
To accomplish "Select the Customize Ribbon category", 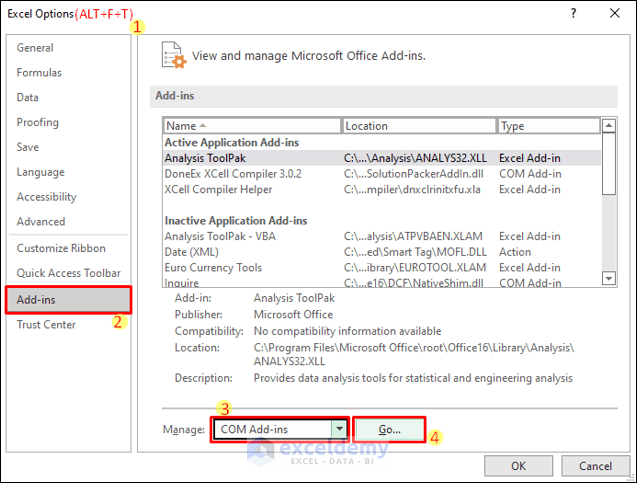I will tap(61, 248).
